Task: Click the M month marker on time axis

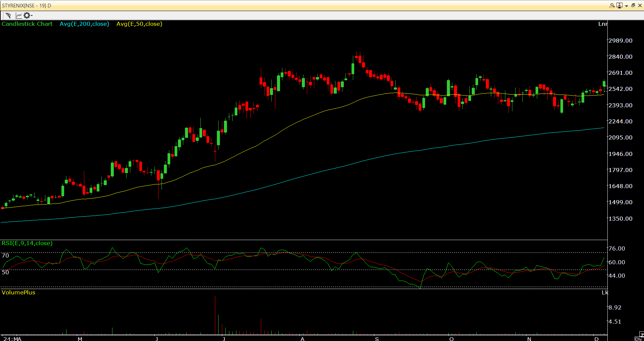Action: pyautogui.click(x=80, y=339)
